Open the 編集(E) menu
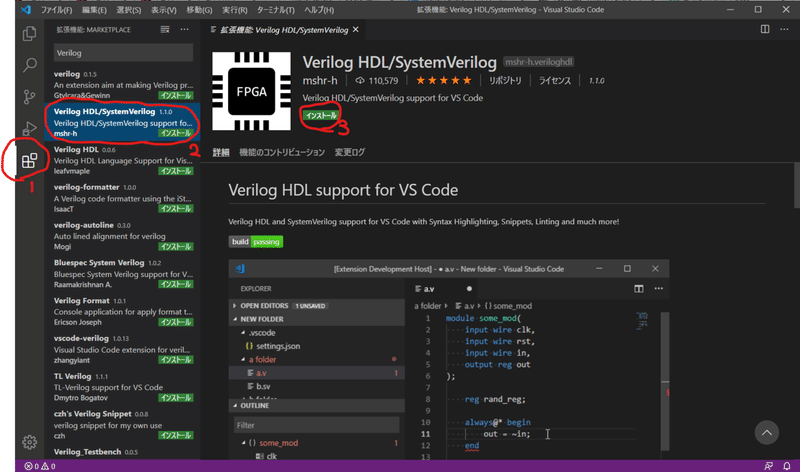The image size is (800, 472). (x=94, y=10)
